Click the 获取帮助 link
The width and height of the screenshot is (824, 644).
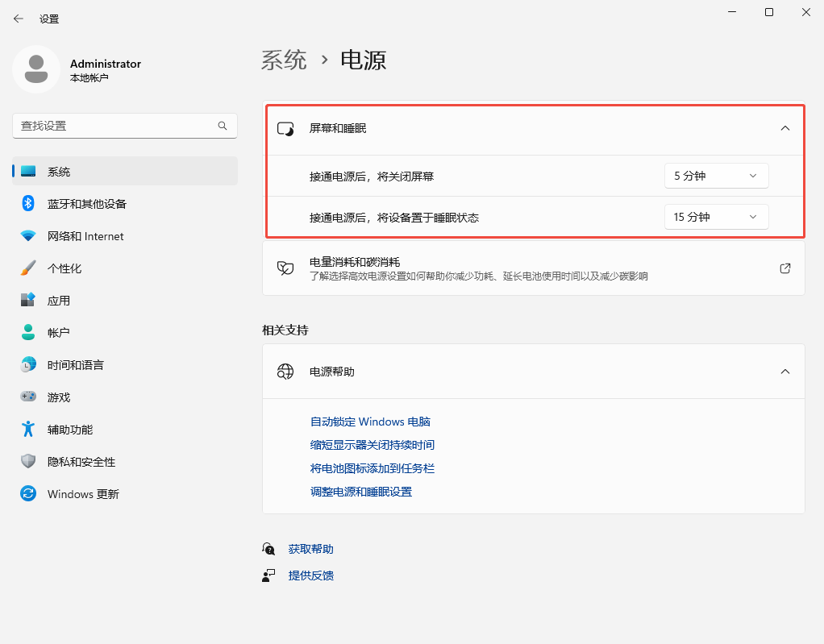tap(310, 549)
